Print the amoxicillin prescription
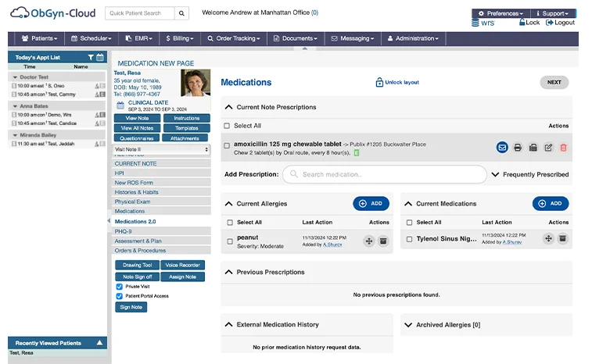The width and height of the screenshot is (592, 364). (x=518, y=147)
